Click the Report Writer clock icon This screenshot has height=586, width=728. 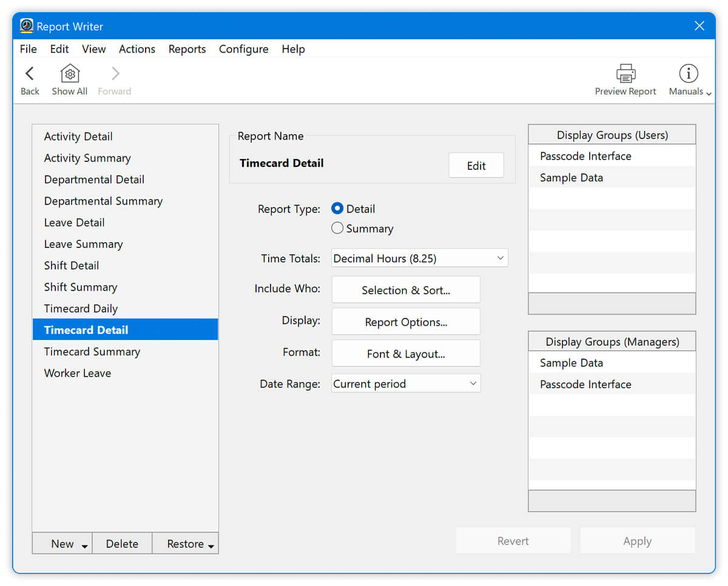click(25, 26)
